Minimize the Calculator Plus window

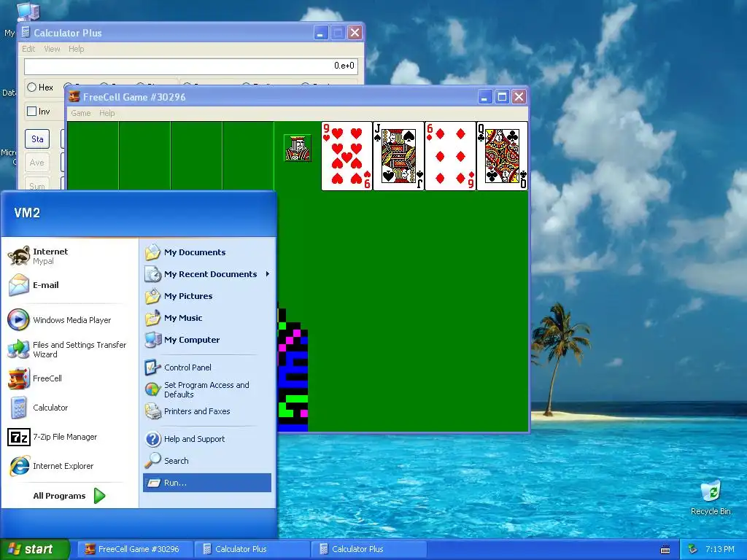click(321, 33)
